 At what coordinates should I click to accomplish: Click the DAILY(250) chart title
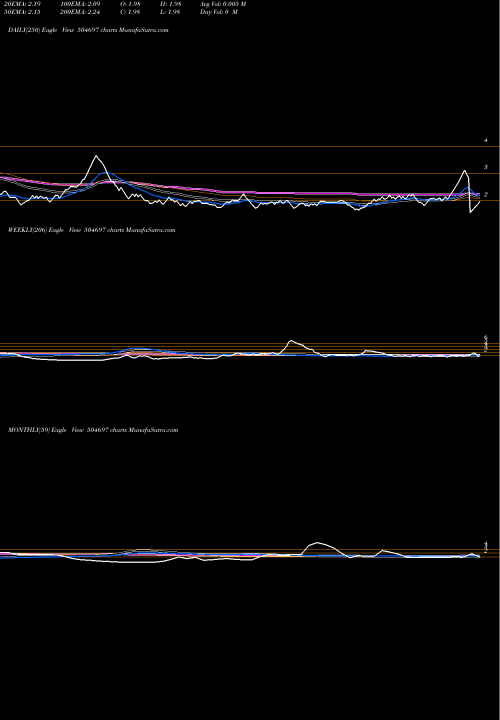pos(88,30)
